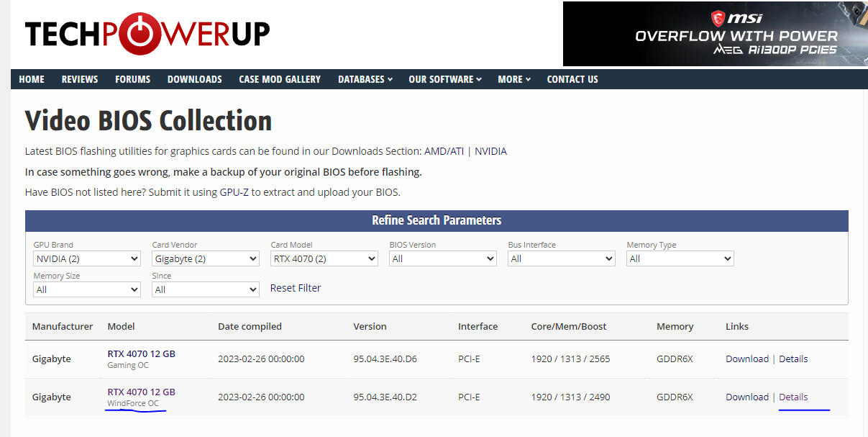Click the clocks value 1920 / 1313 / 2490
868x437 pixels.
(570, 397)
